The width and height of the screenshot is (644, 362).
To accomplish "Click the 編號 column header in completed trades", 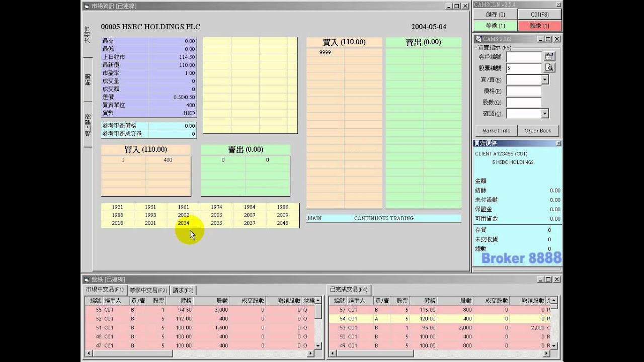I will coord(338,301).
